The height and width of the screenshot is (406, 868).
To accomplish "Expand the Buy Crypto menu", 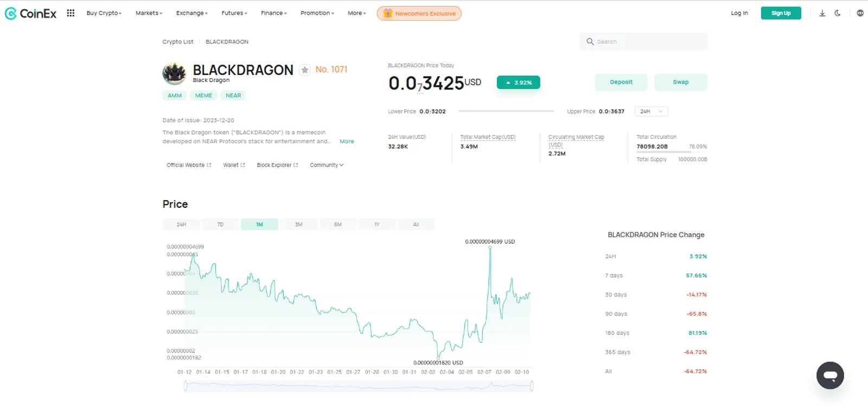I will tap(104, 13).
